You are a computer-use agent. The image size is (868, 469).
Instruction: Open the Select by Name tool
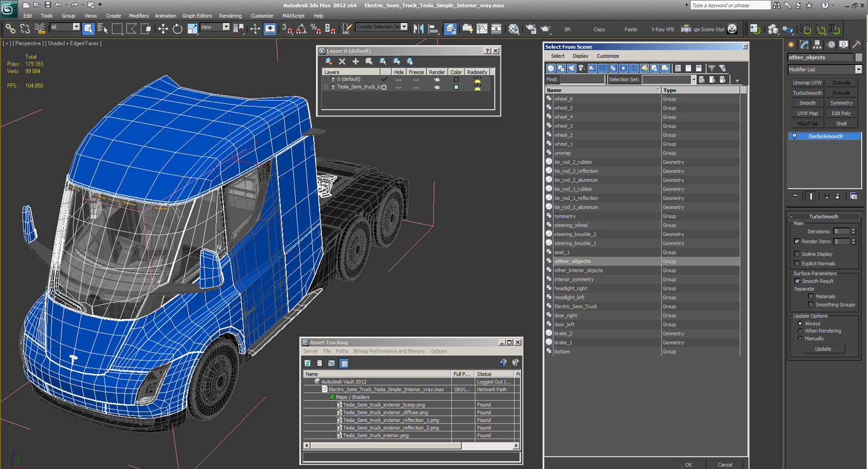(x=103, y=28)
